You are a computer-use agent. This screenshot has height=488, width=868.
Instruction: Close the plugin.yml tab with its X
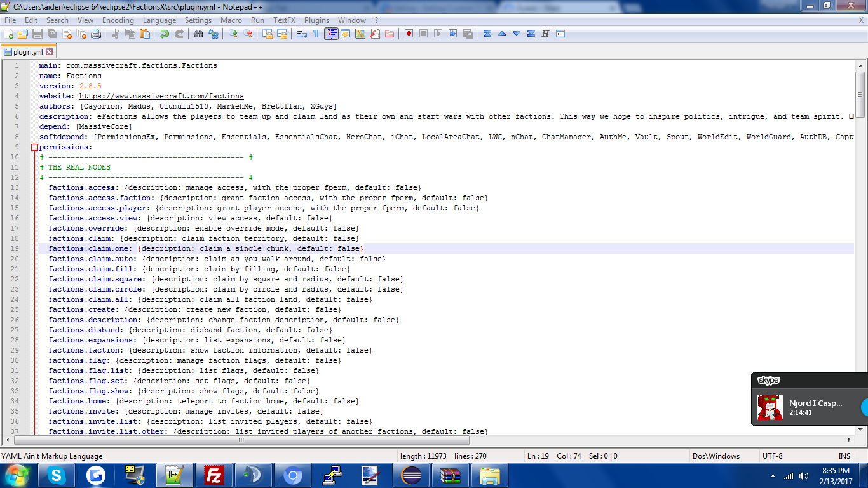(50, 52)
